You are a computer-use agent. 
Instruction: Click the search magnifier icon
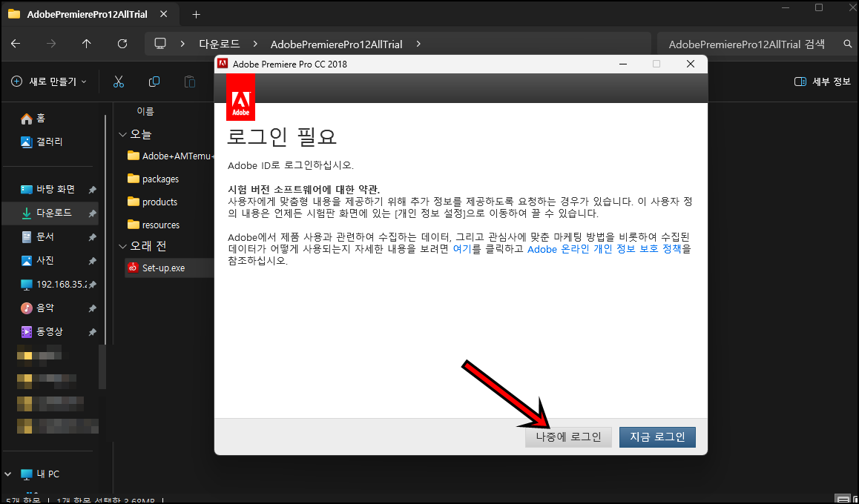click(x=847, y=44)
